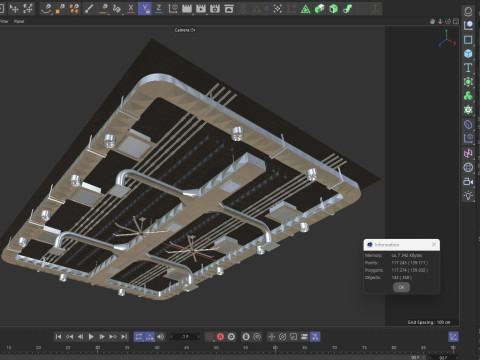
Task: Click the green triangle polygon icon
Action: click(x=305, y=9)
